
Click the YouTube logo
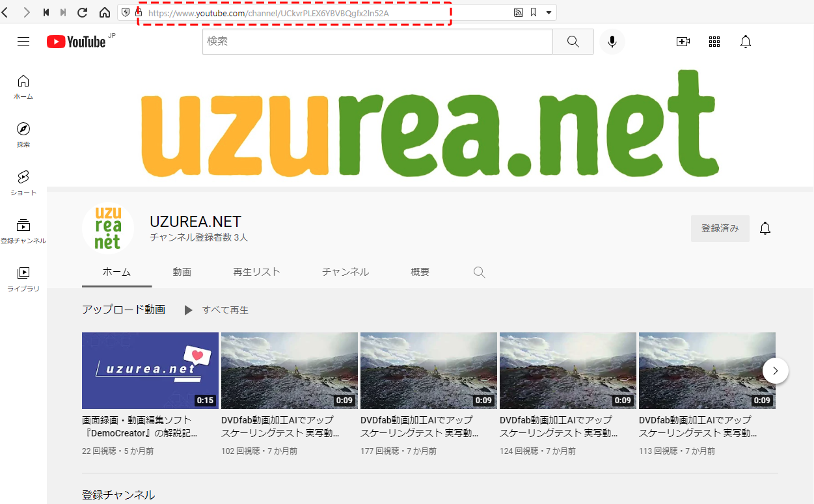[77, 42]
